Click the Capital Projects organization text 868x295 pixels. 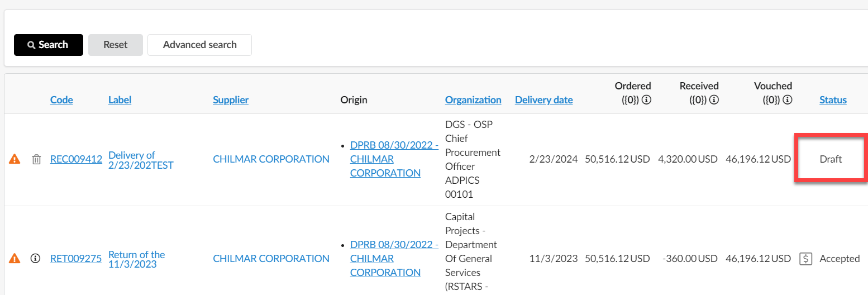471,251
